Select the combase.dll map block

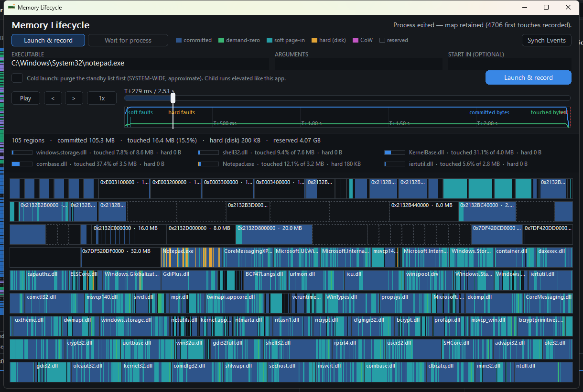[395, 372]
